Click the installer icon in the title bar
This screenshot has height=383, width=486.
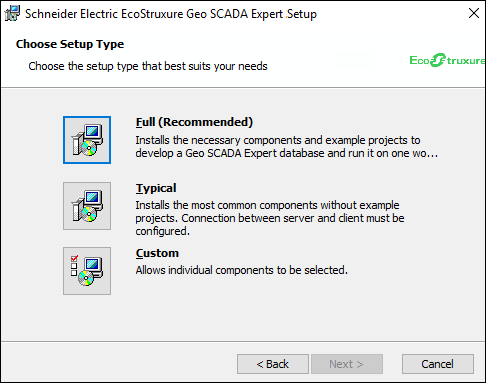click(12, 14)
